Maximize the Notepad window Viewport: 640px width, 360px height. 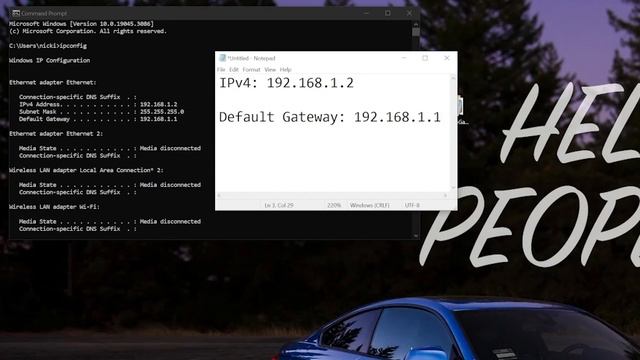click(x=425, y=58)
